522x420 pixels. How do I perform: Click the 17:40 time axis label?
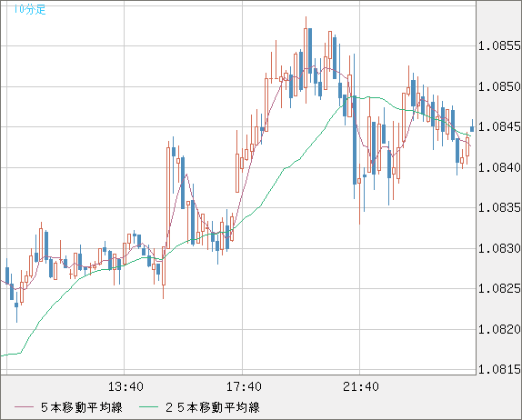click(244, 386)
